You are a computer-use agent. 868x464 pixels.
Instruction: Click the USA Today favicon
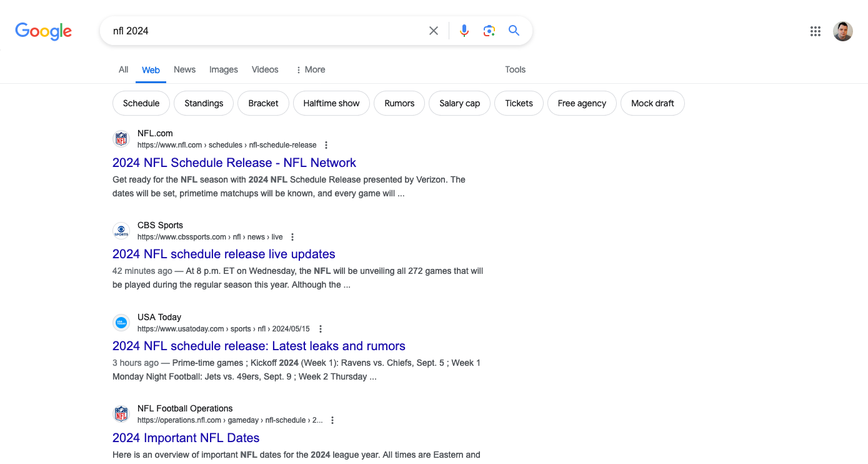pyautogui.click(x=121, y=323)
